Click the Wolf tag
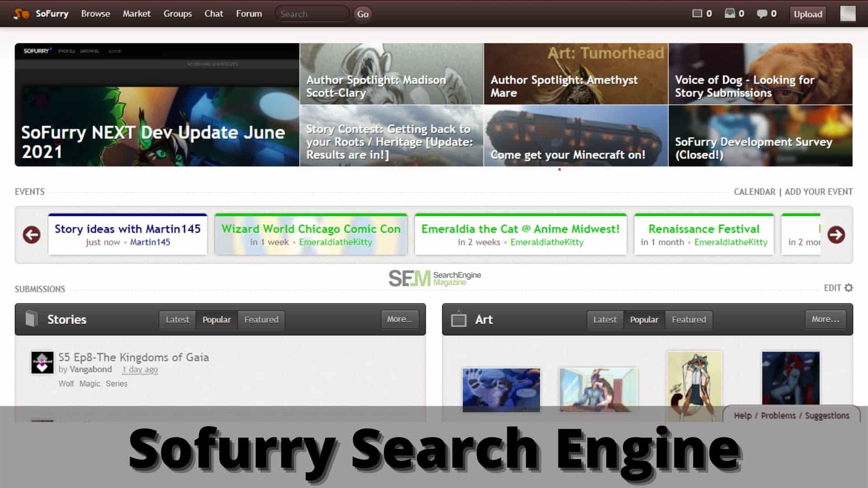 coord(66,384)
